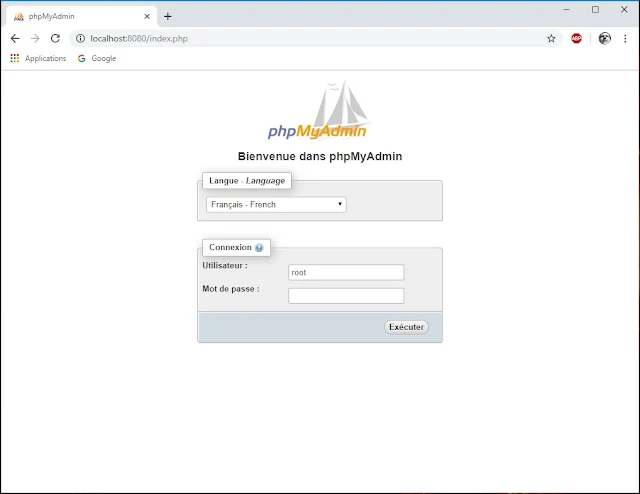Close the Chrome window

click(x=624, y=9)
